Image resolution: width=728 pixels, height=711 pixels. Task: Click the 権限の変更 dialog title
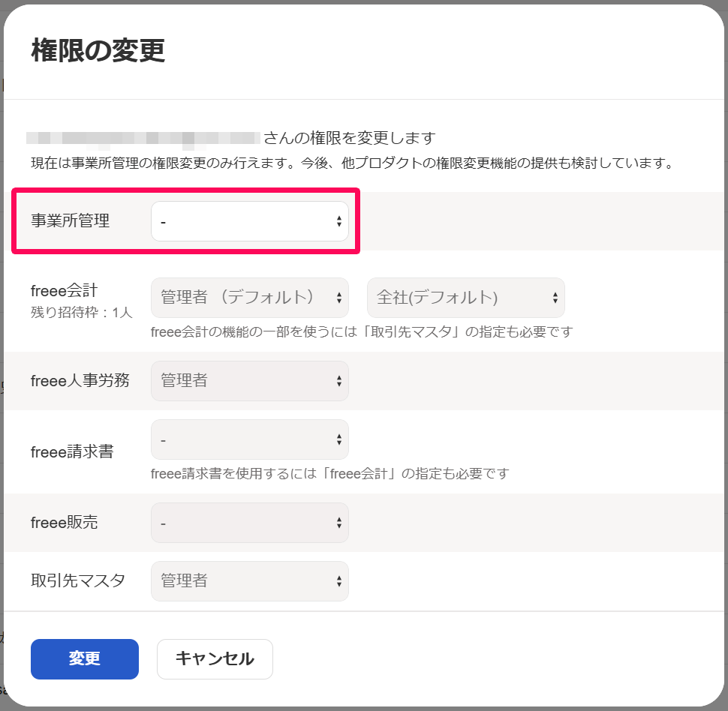[x=98, y=50]
